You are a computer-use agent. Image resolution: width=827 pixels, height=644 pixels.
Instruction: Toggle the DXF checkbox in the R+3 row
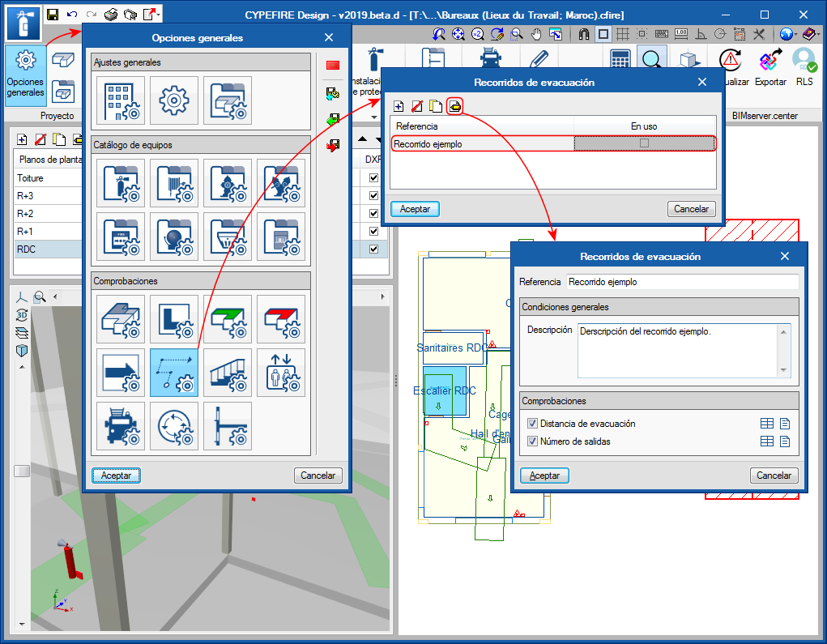click(x=374, y=196)
